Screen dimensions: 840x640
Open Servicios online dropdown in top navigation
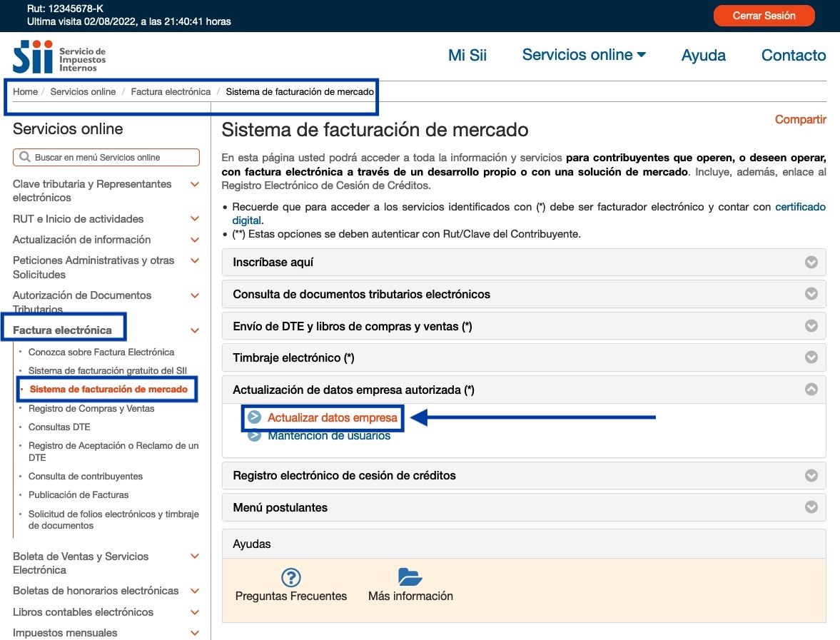584,55
